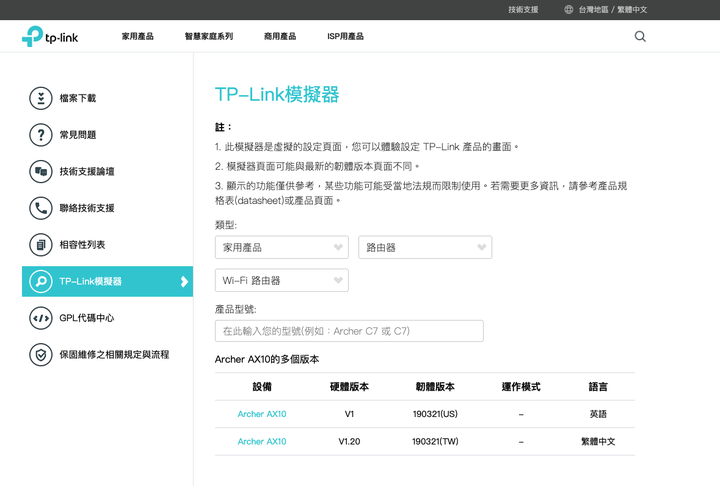Click the 運作模式 column header
Screen dimensions: 720x486
click(x=521, y=387)
